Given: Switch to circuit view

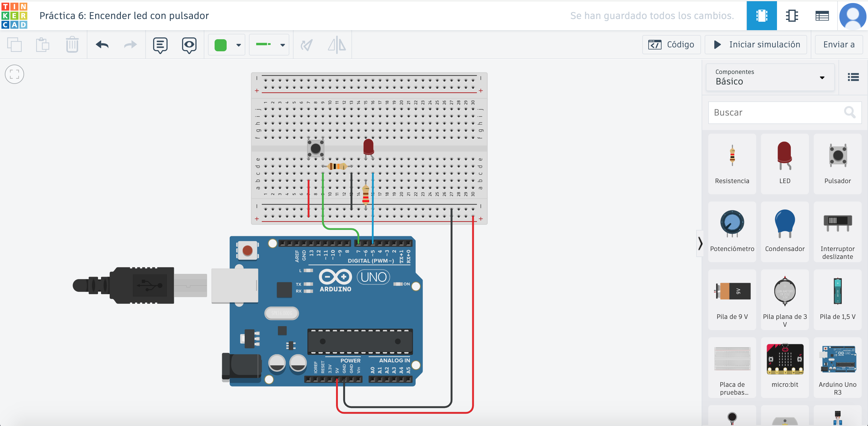Looking at the screenshot, I should (x=761, y=15).
